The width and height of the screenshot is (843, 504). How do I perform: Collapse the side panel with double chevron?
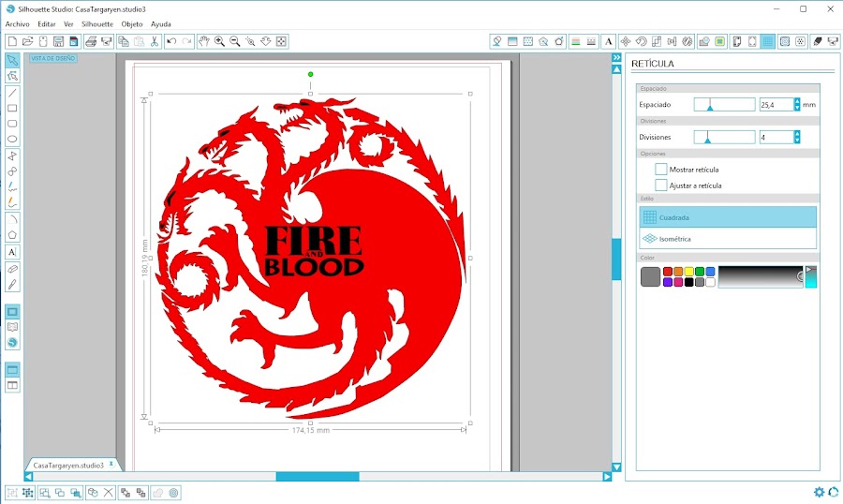(x=616, y=57)
